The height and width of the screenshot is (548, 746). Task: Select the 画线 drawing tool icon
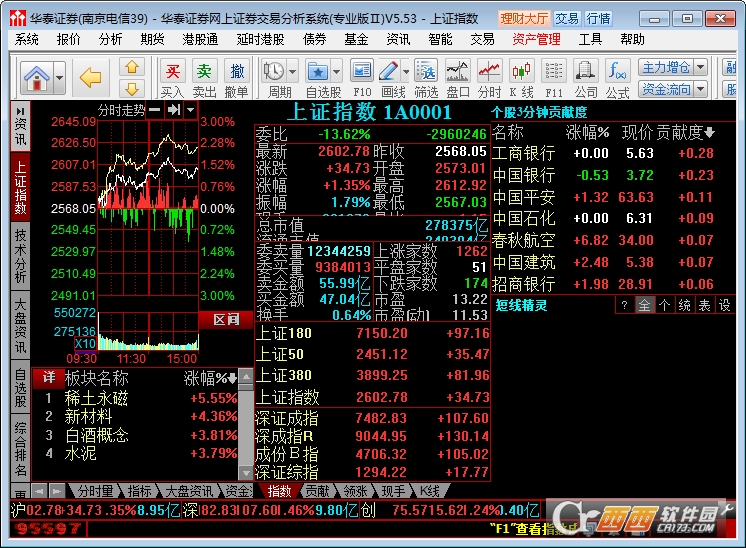tap(394, 76)
